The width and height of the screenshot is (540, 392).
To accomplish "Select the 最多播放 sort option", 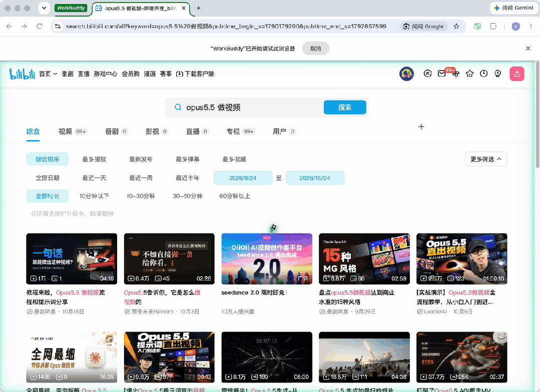I will [x=94, y=159].
